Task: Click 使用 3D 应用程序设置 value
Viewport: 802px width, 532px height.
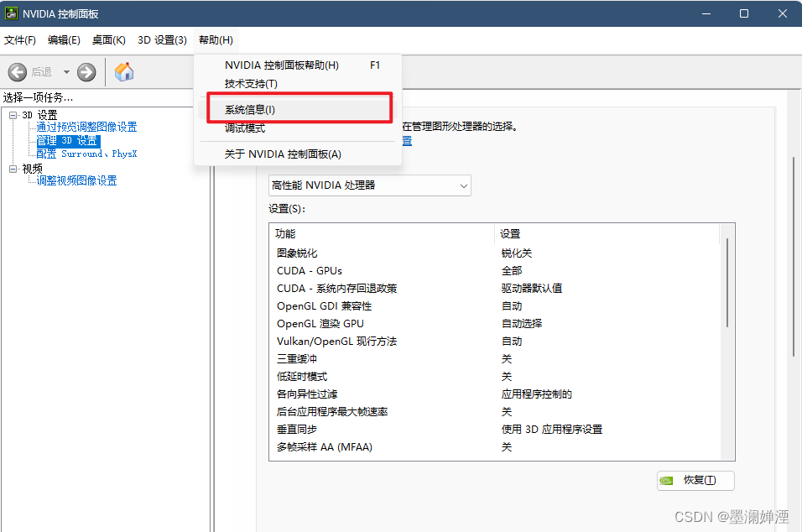Action: (x=551, y=430)
